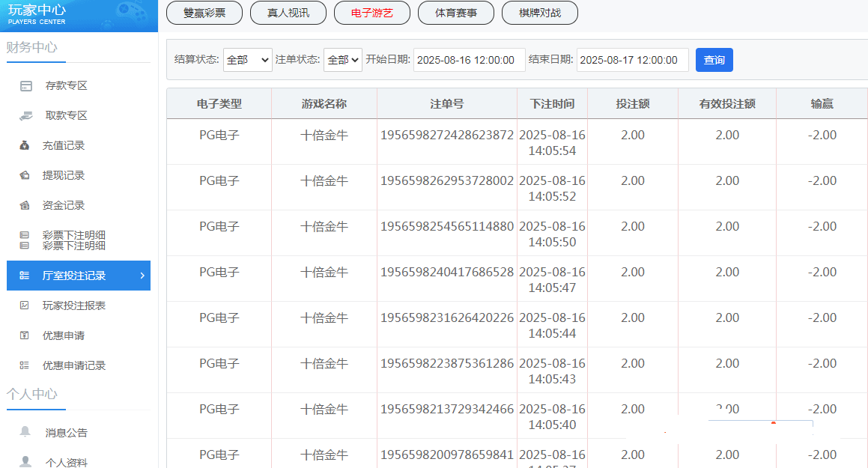This screenshot has height=468, width=868.
Task: Click the 资金记录 sidebar icon
Action: (x=25, y=205)
